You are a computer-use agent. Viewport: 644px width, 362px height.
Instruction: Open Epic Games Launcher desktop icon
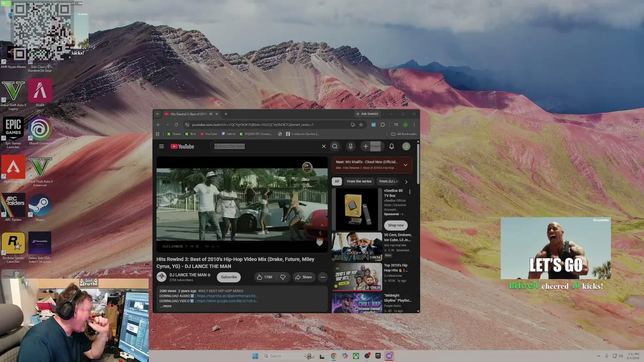pos(13,133)
